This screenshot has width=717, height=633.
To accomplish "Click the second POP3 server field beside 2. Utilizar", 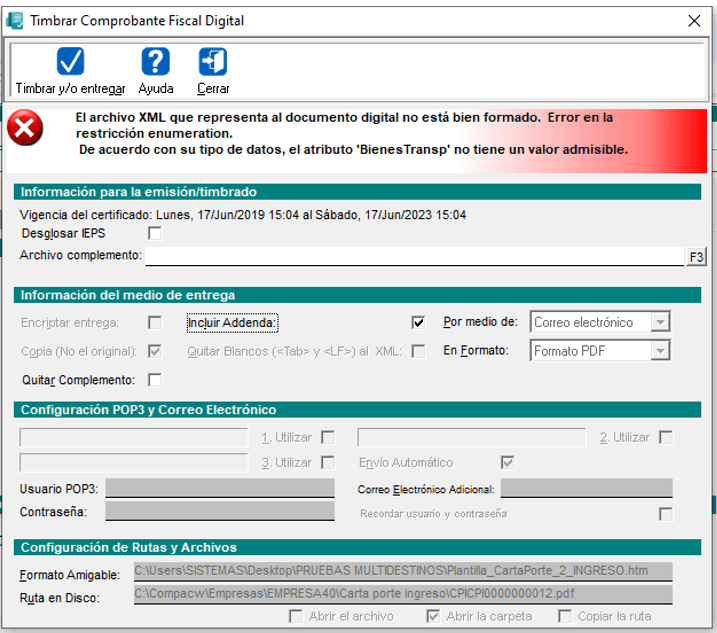I will (x=471, y=437).
